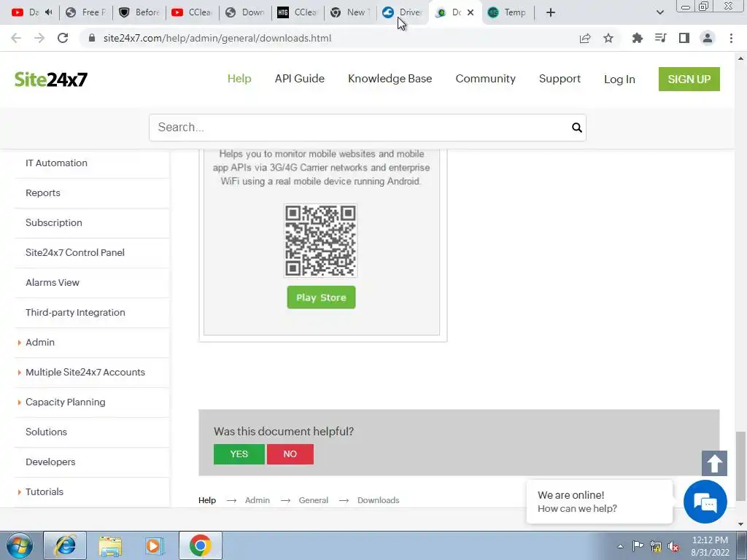Click the General breadcrumb link
This screenshot has width=747, height=560.
click(x=314, y=500)
